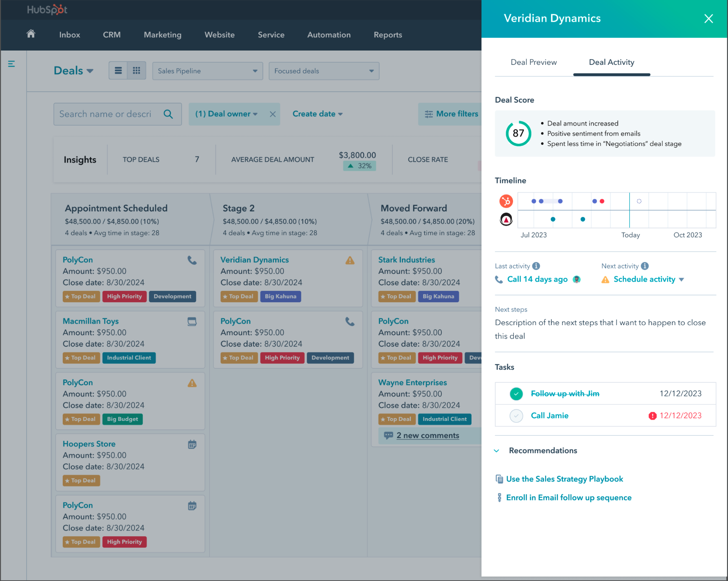Click the avatar next to Call 14 days ago
Image resolution: width=728 pixels, height=581 pixels.
[x=577, y=279]
